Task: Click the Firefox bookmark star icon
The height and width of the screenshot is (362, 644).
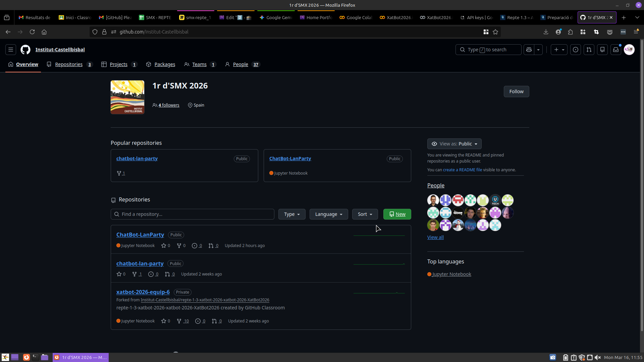Action: 495,32
